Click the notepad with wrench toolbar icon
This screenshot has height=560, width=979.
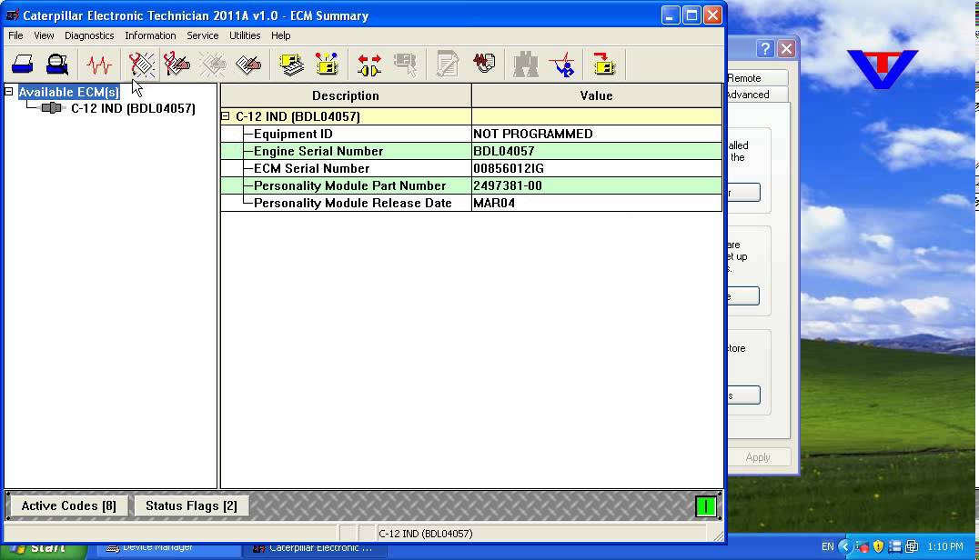tap(448, 65)
